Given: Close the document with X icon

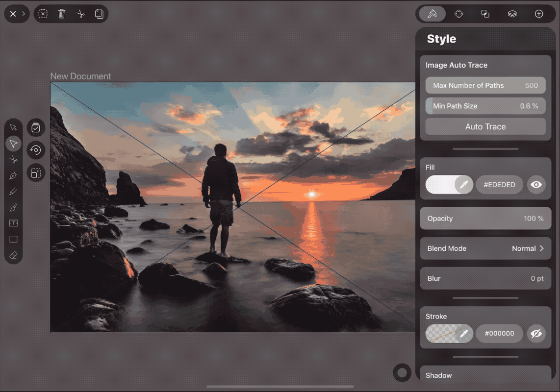Looking at the screenshot, I should pyautogui.click(x=13, y=14).
